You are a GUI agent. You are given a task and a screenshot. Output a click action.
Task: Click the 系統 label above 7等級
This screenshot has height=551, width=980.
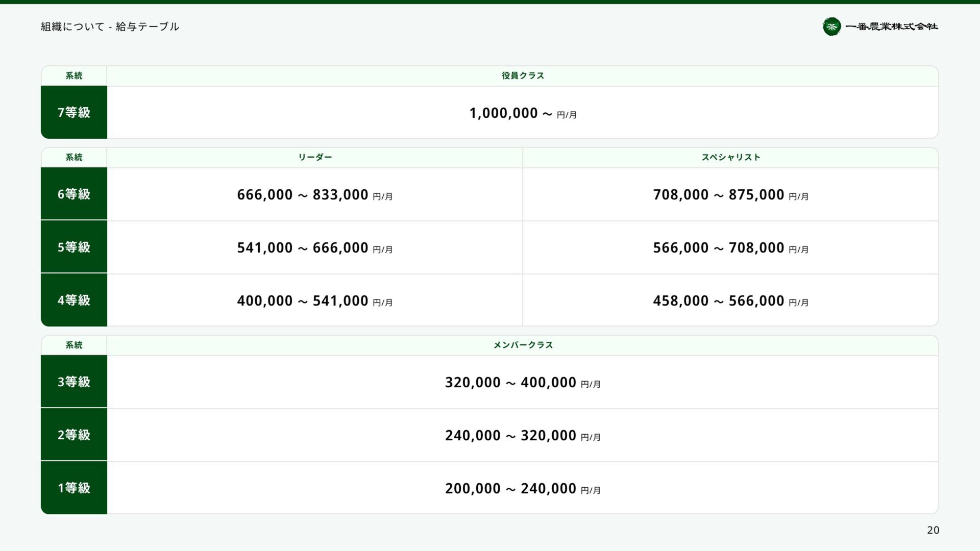tap(74, 76)
